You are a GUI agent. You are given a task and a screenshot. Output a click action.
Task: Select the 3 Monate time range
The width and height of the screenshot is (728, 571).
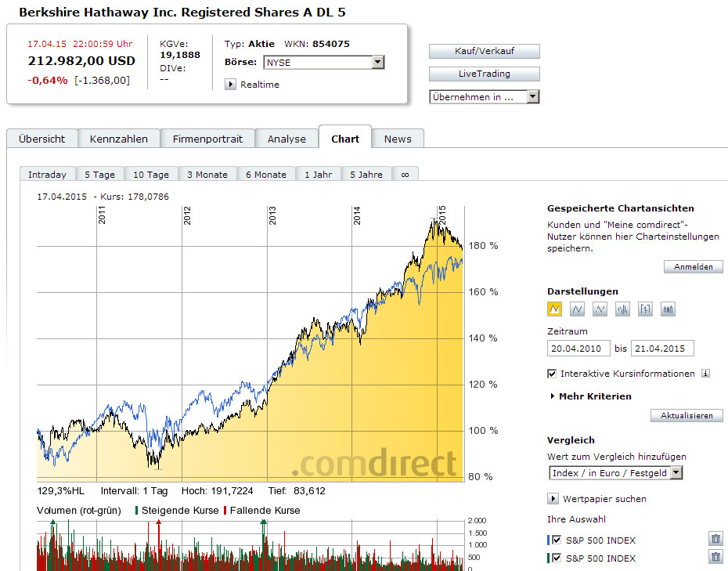click(207, 174)
